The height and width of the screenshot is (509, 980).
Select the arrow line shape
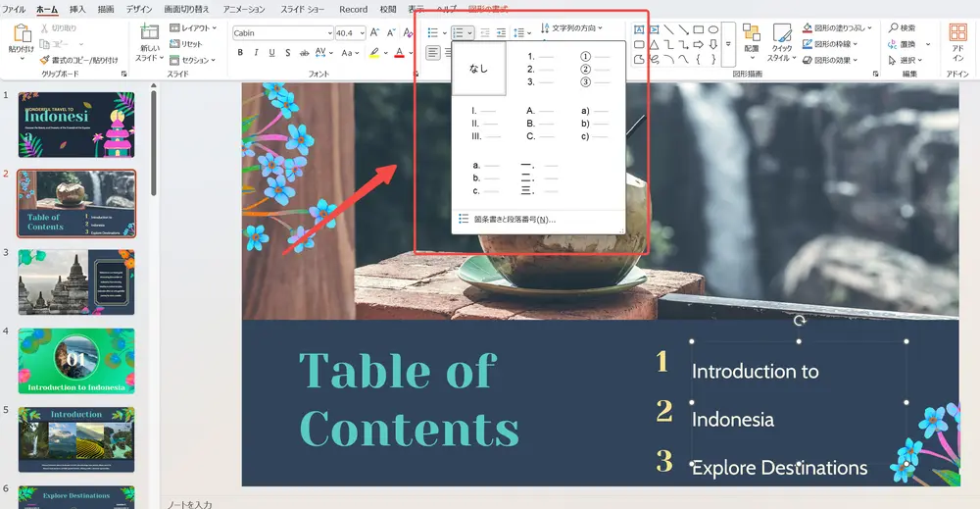pos(684,29)
